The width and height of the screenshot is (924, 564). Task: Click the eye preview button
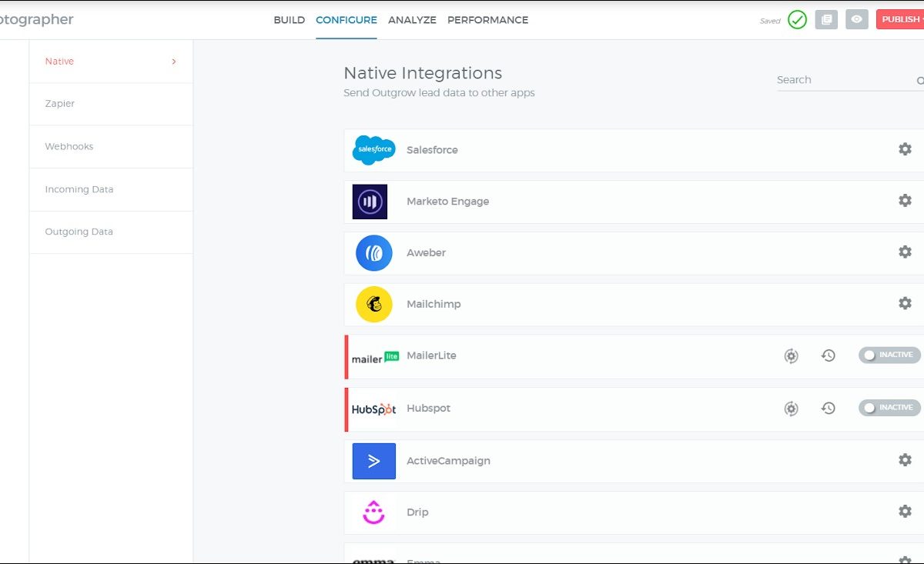(856, 20)
